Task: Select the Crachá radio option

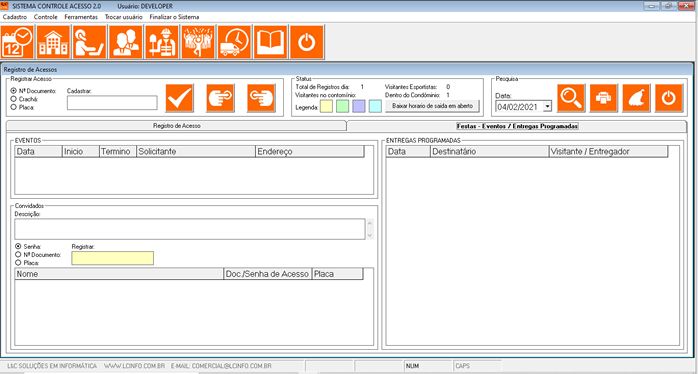Action: pyautogui.click(x=14, y=98)
